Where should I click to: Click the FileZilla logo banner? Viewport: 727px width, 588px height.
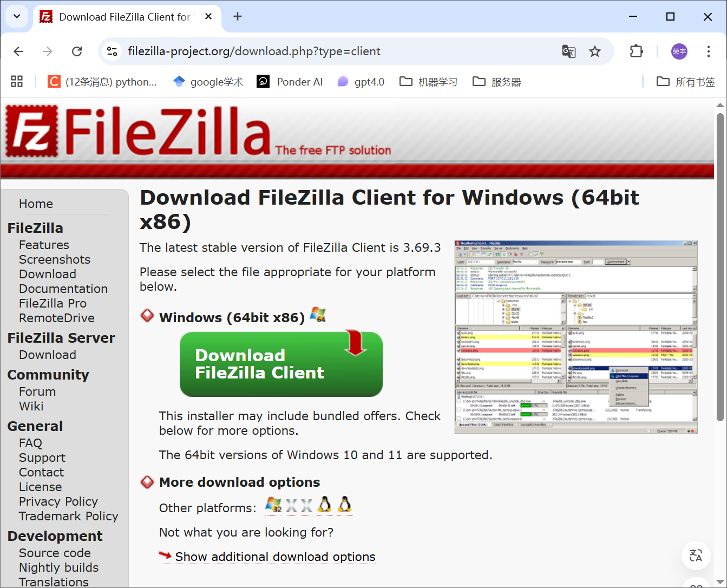click(x=198, y=132)
